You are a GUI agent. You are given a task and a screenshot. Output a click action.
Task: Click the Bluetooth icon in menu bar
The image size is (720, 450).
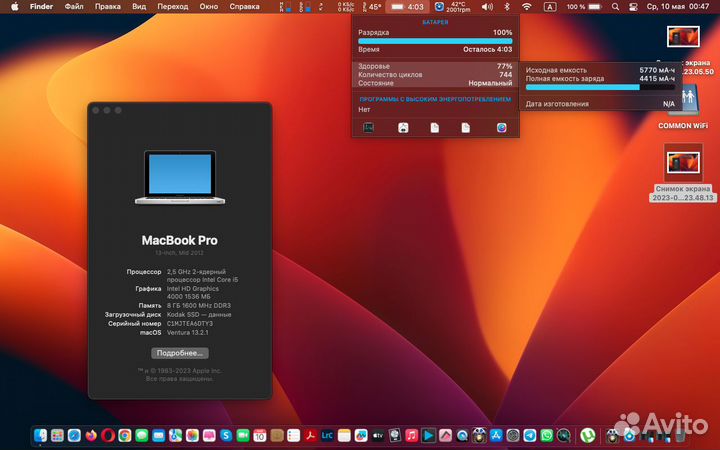coord(507,6)
